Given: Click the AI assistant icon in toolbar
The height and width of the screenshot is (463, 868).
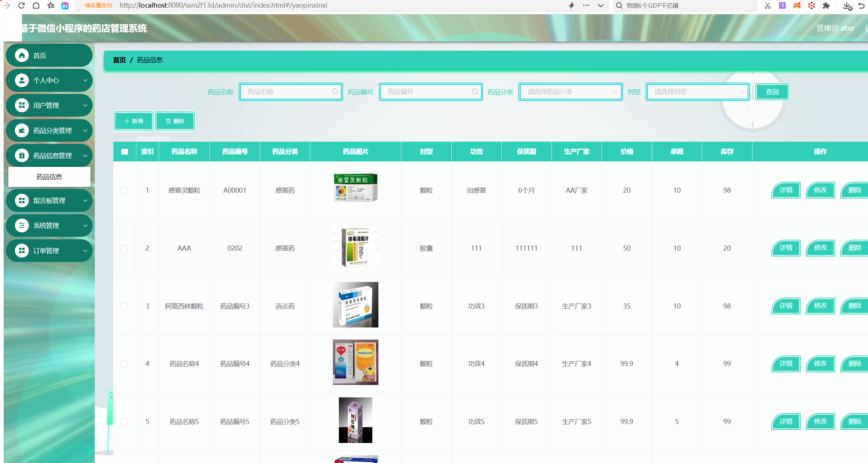Looking at the screenshot, I should tap(65, 5).
